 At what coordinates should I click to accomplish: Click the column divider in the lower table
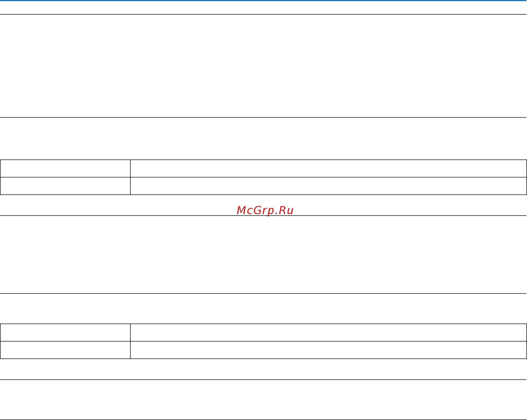(130, 341)
